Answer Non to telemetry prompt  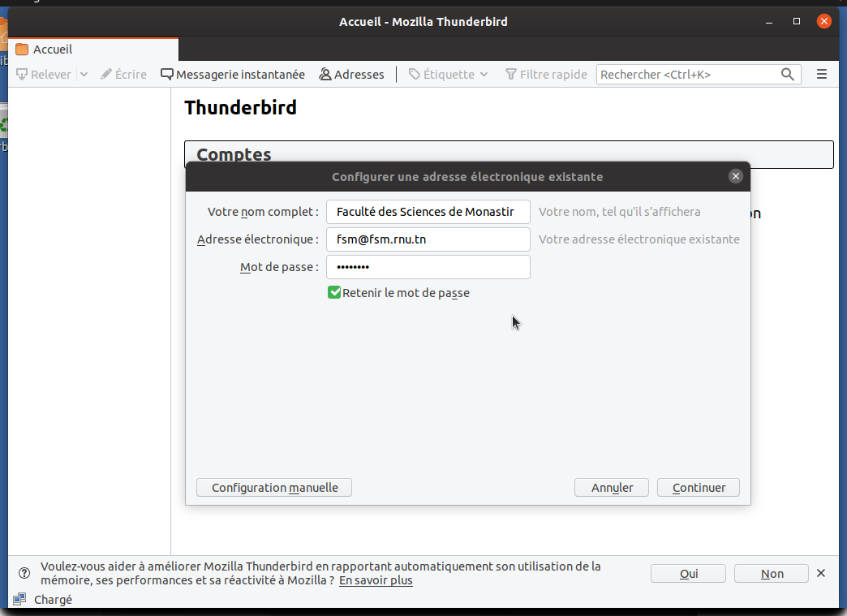[x=772, y=573]
